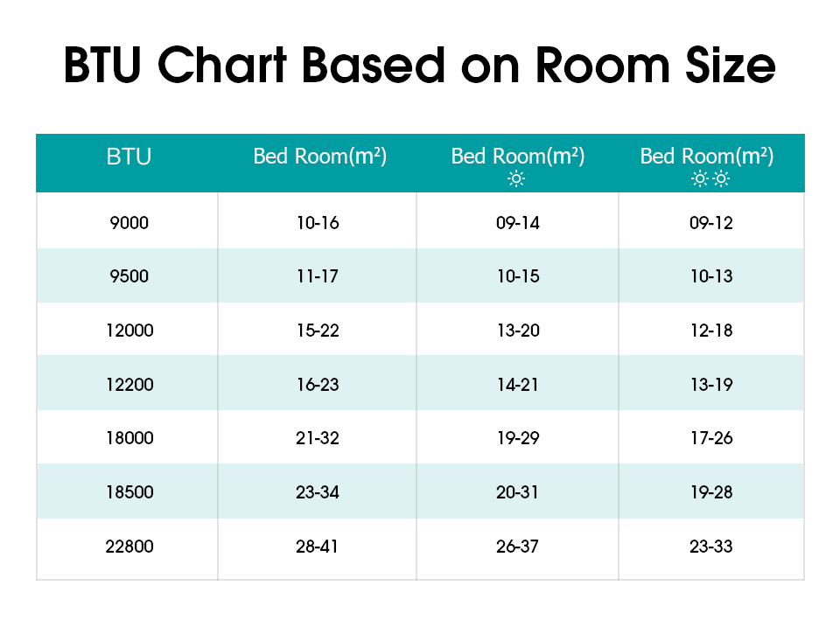Select the BTU column header
This screenshot has height=641, width=840.
tap(129, 157)
